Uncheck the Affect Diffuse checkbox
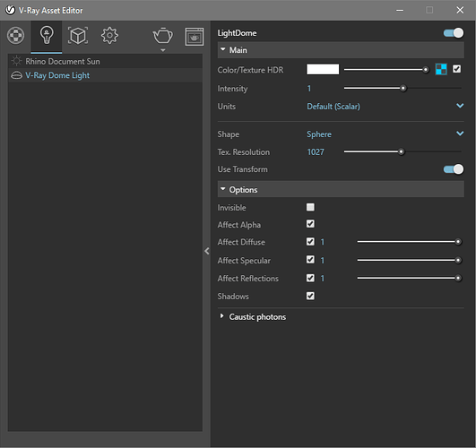This screenshot has width=476, height=448. click(x=310, y=242)
